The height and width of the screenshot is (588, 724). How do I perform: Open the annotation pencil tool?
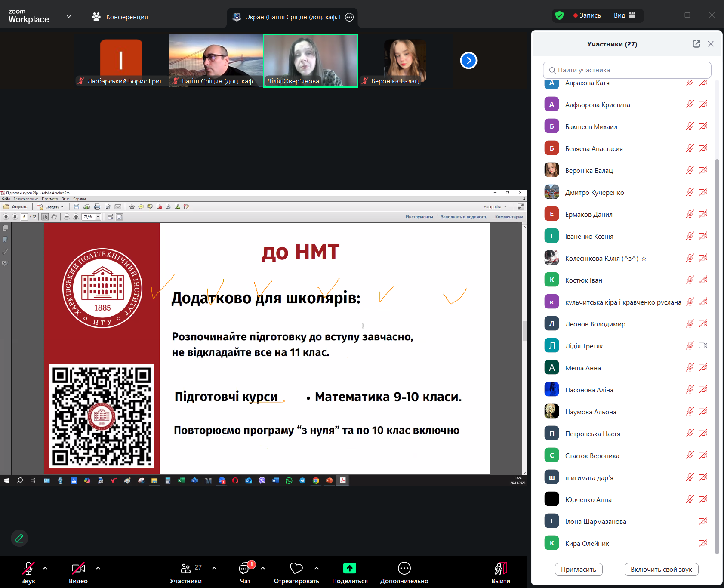pyautogui.click(x=19, y=538)
